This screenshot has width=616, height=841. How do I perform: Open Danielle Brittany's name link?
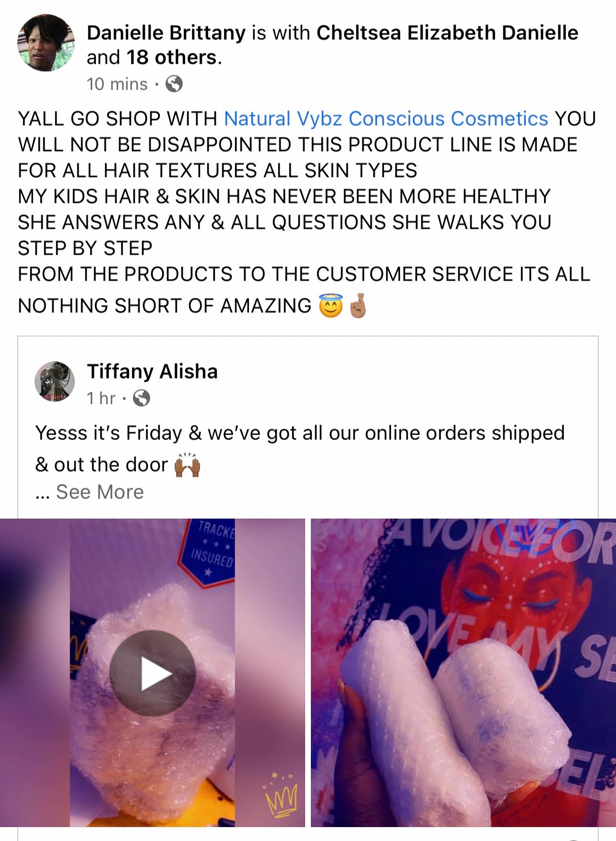(x=166, y=33)
